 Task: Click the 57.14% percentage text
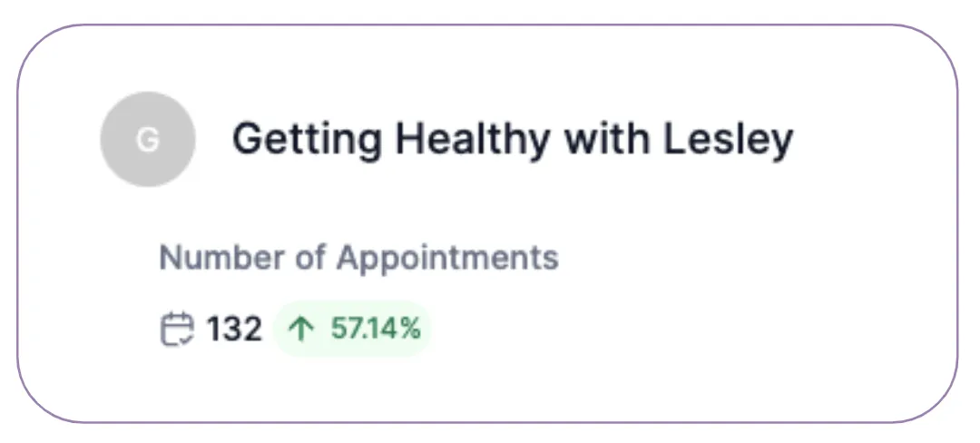pyautogui.click(x=376, y=329)
